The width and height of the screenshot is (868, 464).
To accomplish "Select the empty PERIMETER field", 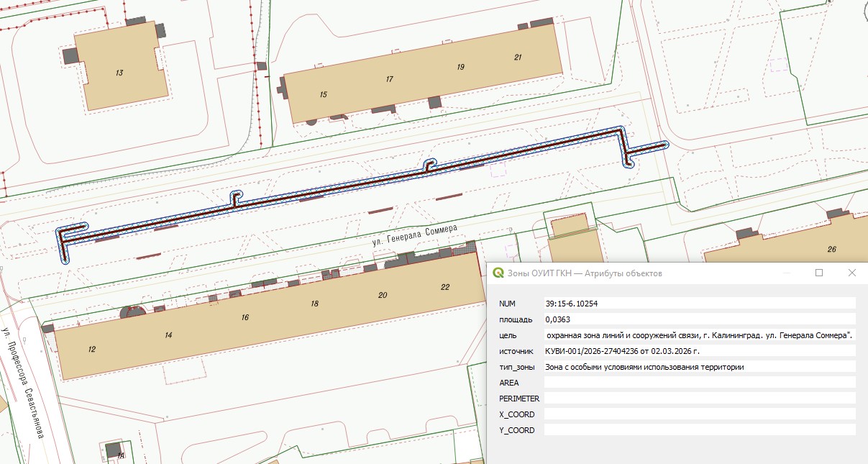I will [x=699, y=398].
